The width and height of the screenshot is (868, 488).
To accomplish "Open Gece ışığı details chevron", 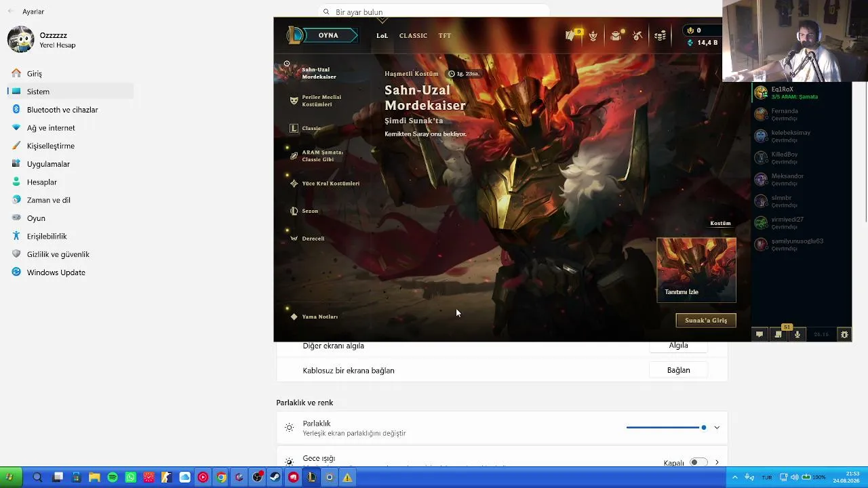I will coord(717,462).
